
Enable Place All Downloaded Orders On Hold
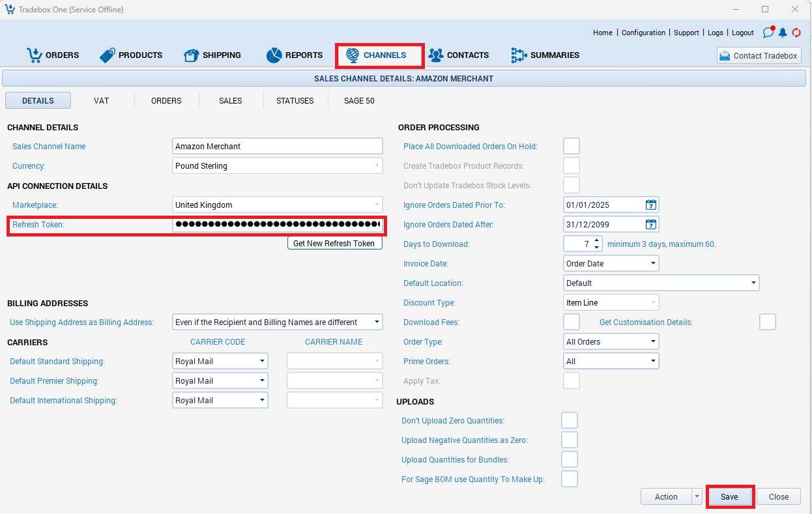pyautogui.click(x=572, y=147)
